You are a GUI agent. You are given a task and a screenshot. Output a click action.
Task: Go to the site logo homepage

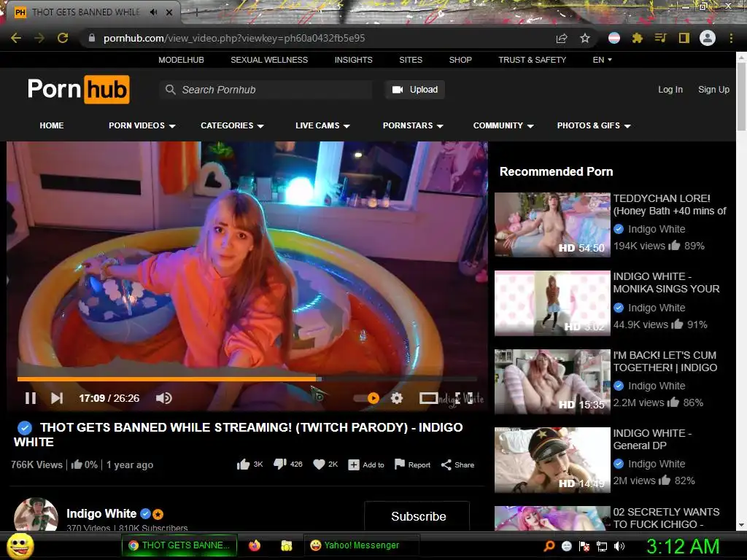click(x=79, y=89)
